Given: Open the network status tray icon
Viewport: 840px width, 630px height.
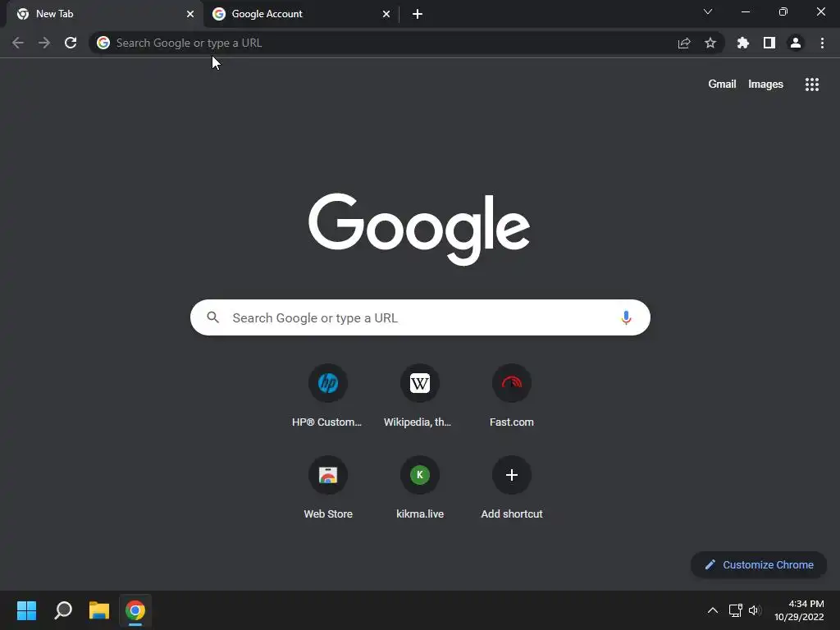Looking at the screenshot, I should tap(736, 610).
